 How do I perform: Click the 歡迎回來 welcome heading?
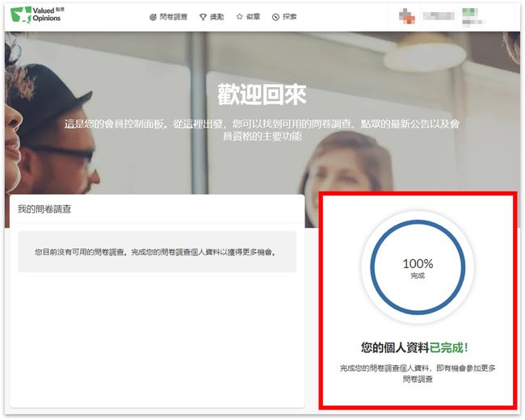point(262,94)
